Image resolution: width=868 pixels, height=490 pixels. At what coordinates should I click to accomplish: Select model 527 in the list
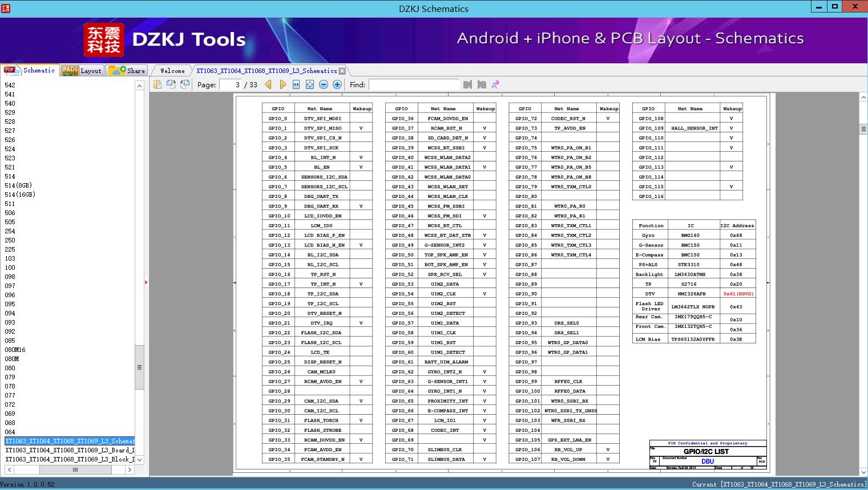(10, 131)
